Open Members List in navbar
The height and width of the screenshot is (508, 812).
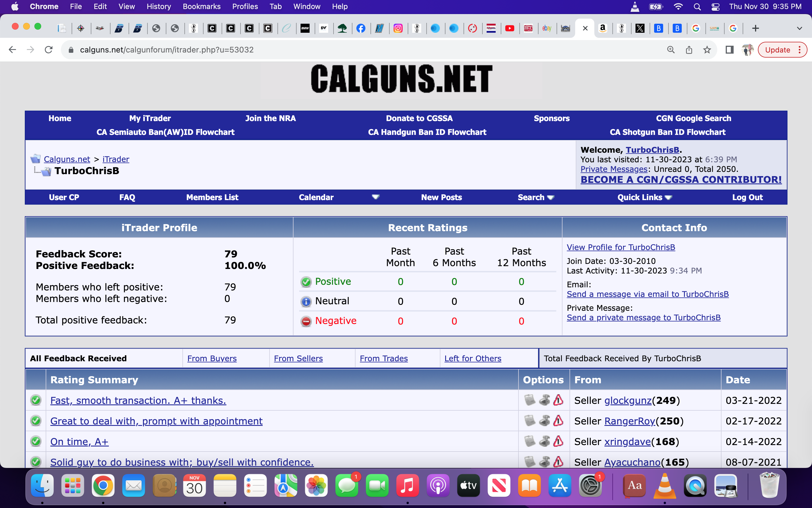[212, 197]
